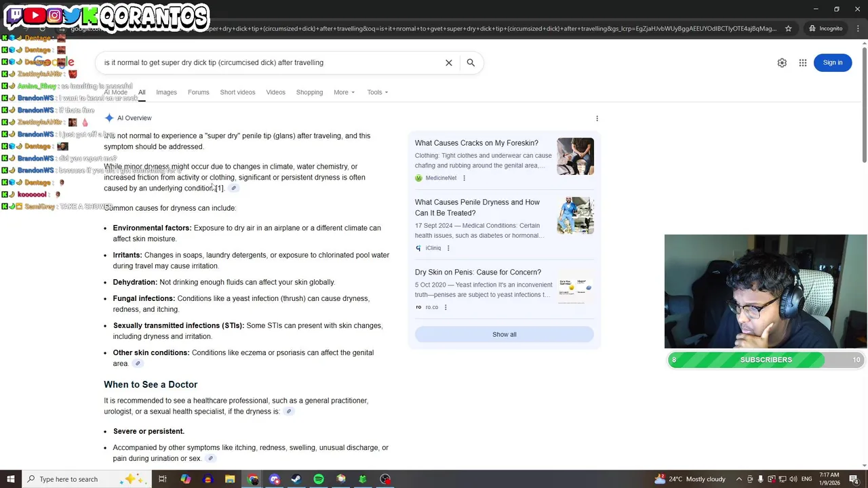Expand the More dropdown
Image resolution: width=868 pixels, height=488 pixels.
pyautogui.click(x=344, y=92)
